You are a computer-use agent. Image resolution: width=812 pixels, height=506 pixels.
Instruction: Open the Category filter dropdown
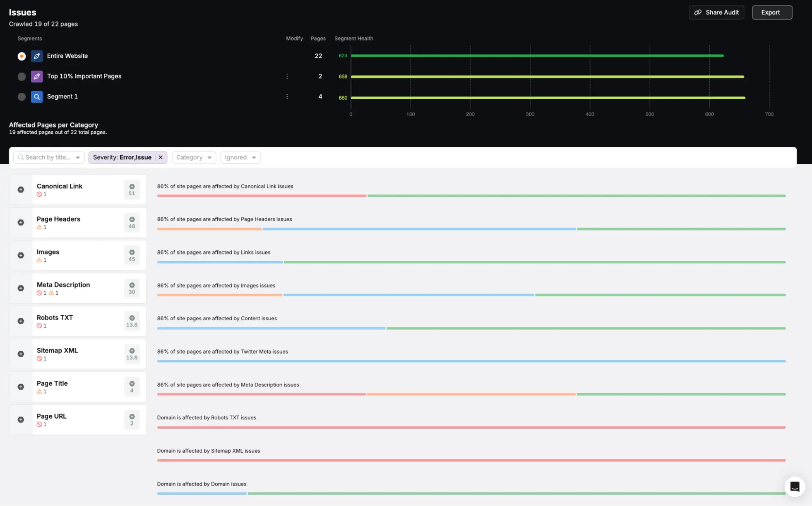194,157
